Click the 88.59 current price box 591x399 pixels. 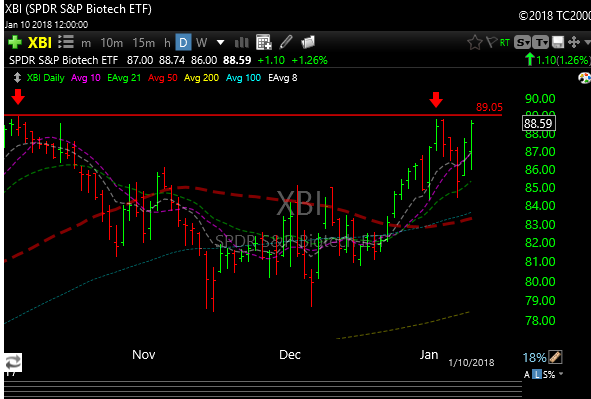click(538, 124)
